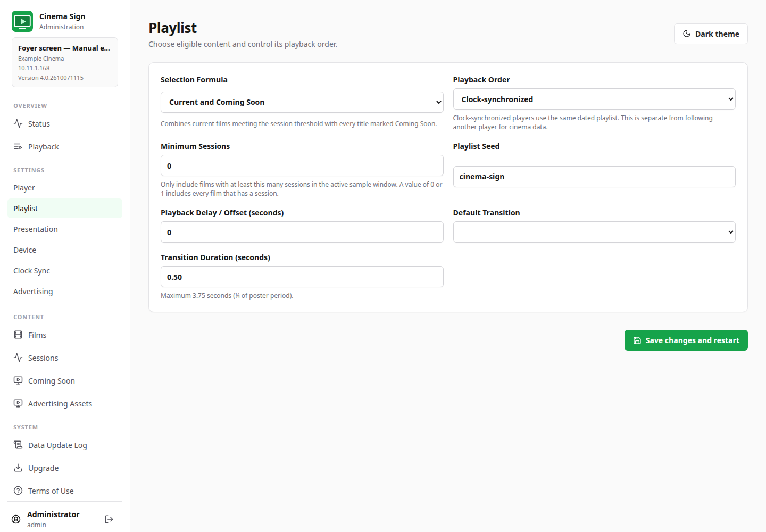The image size is (766, 532).
Task: Click the Administrator user avatar icon
Action: pos(16,519)
